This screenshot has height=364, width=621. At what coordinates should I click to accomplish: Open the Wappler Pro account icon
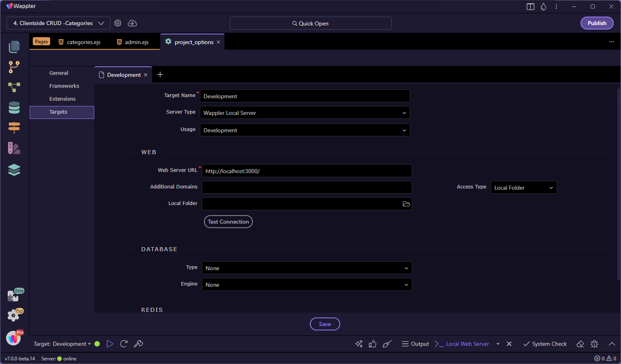[x=14, y=338]
